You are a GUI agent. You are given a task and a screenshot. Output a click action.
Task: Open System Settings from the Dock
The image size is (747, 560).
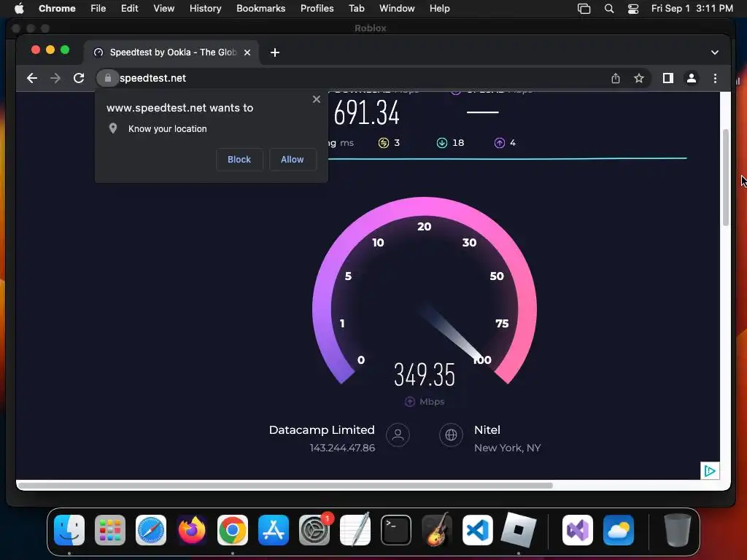click(314, 530)
